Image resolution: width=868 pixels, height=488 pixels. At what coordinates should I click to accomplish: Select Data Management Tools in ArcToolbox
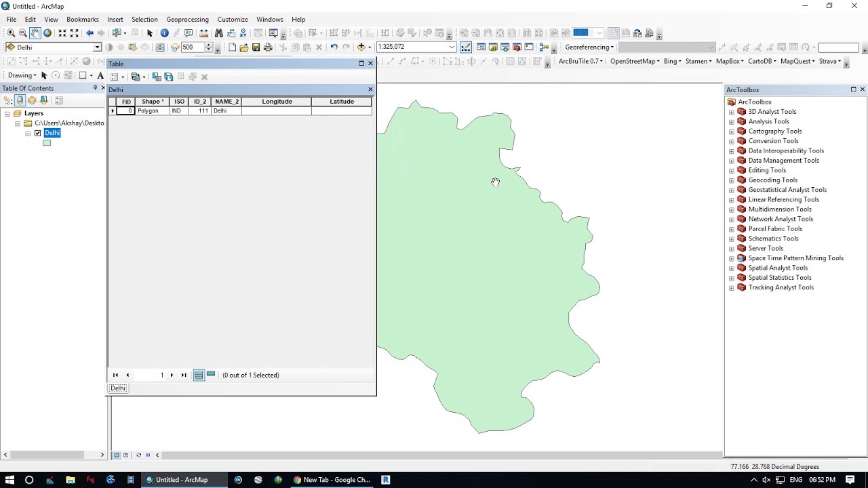(783, 161)
